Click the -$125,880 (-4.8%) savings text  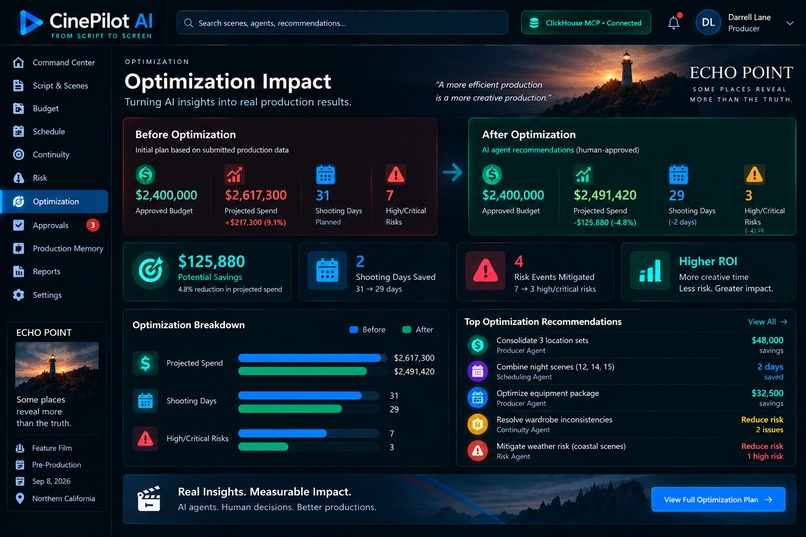click(x=605, y=223)
